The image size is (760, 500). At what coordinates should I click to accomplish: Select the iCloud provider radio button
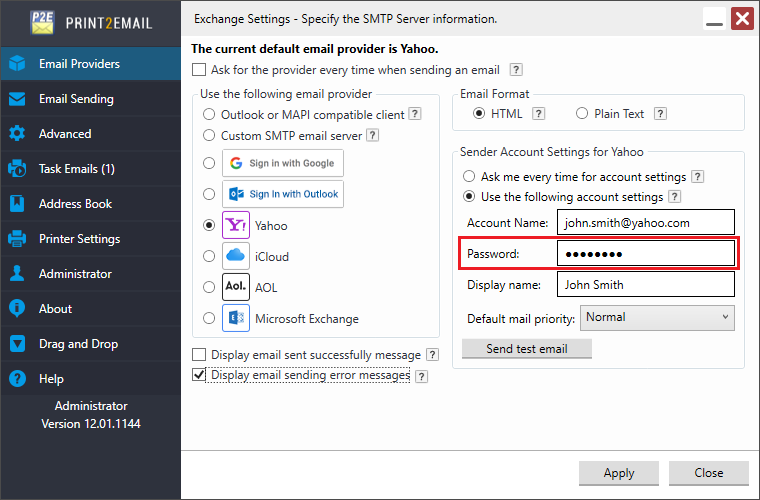coord(209,256)
